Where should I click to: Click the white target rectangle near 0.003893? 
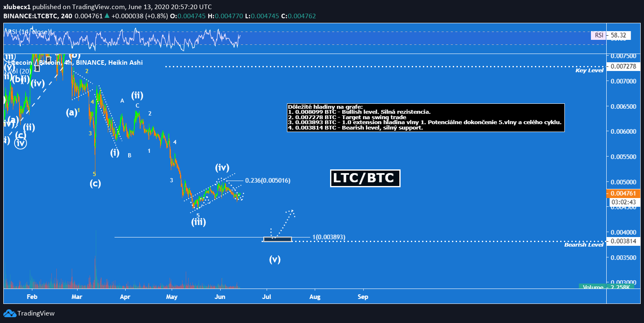[277, 239]
